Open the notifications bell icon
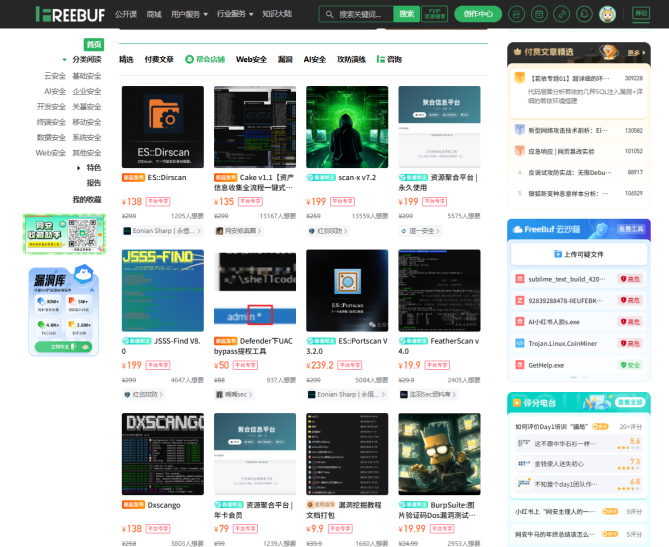The image size is (669, 547). click(x=584, y=14)
